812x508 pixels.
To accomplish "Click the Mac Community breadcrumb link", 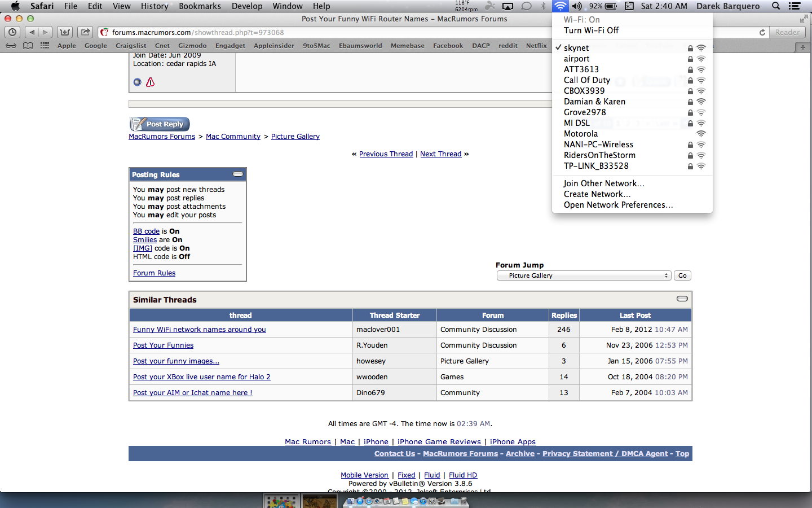I will point(233,136).
